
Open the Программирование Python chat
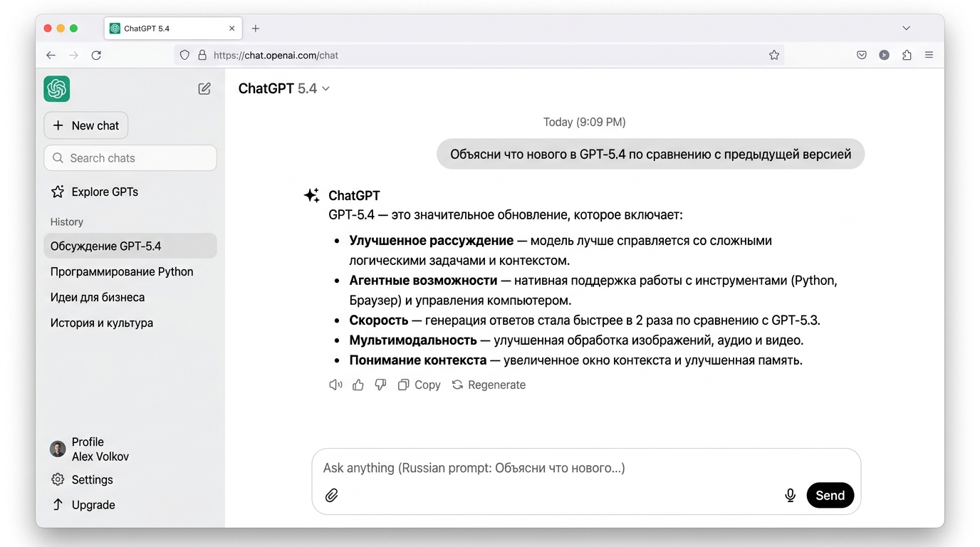pos(122,271)
